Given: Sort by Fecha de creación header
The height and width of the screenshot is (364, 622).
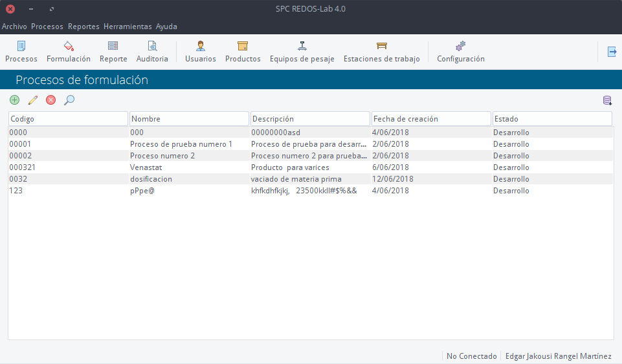Looking at the screenshot, I should coord(431,119).
